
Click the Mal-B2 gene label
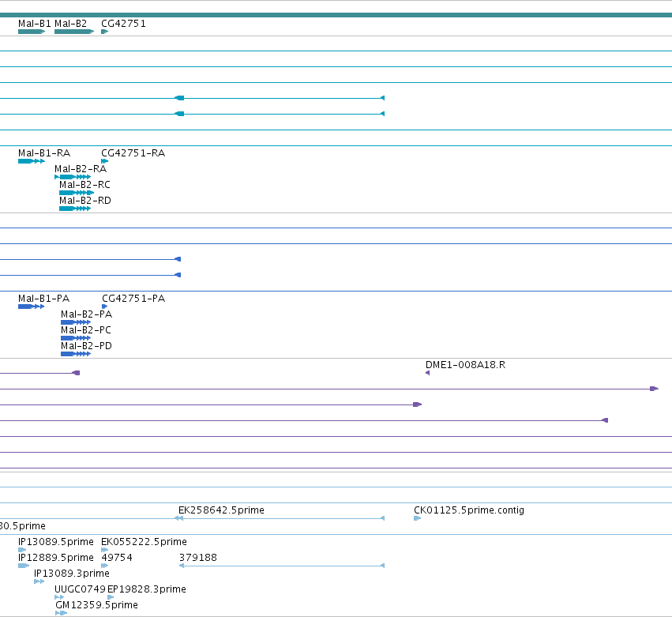click(x=71, y=24)
